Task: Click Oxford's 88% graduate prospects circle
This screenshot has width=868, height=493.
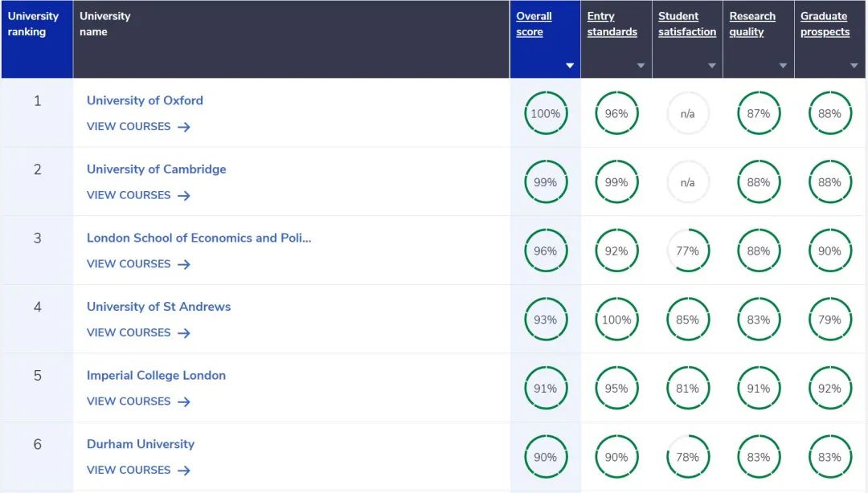Action: (x=829, y=113)
